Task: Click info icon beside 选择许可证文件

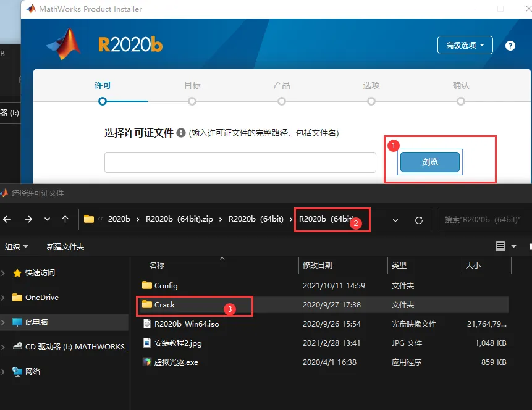Action: pos(181,133)
